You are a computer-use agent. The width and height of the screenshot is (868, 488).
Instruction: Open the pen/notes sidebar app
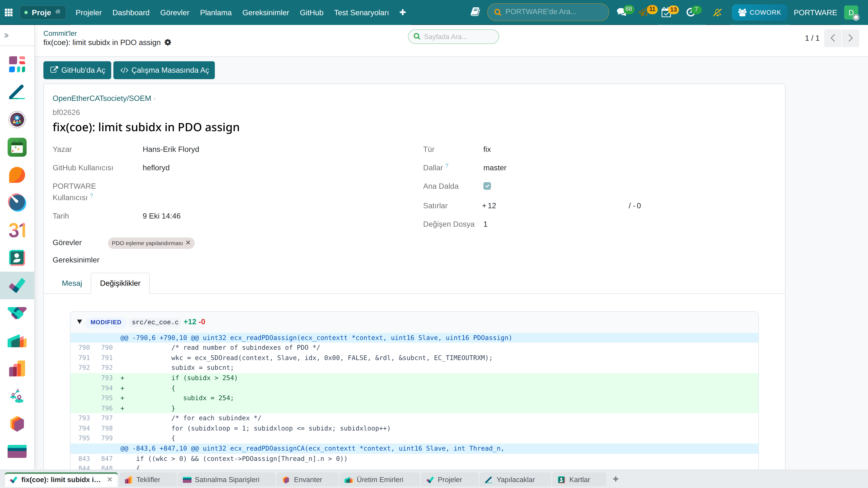[17, 92]
